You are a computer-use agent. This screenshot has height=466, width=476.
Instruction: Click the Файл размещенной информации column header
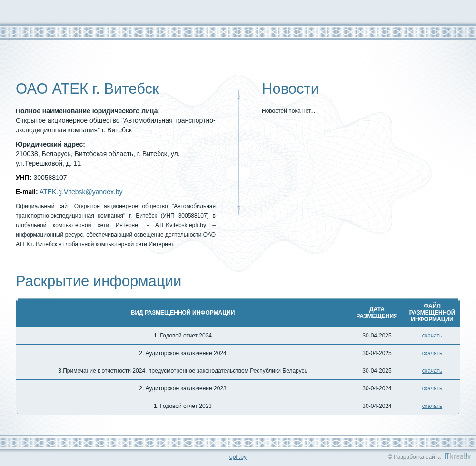click(x=432, y=313)
